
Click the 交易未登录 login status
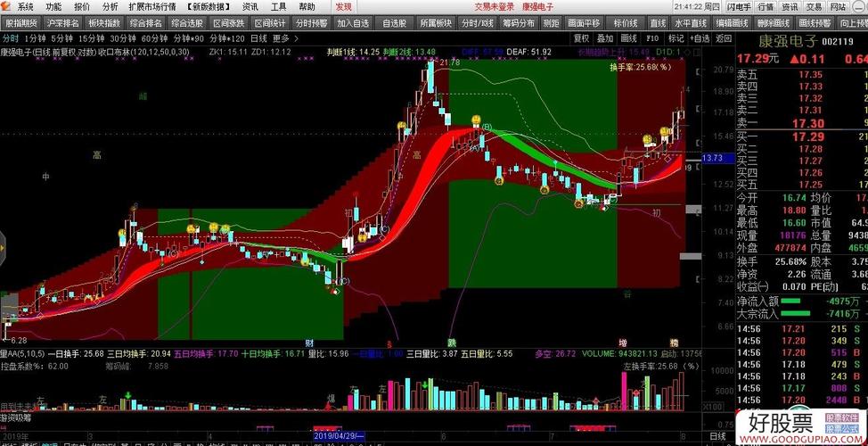pos(495,7)
